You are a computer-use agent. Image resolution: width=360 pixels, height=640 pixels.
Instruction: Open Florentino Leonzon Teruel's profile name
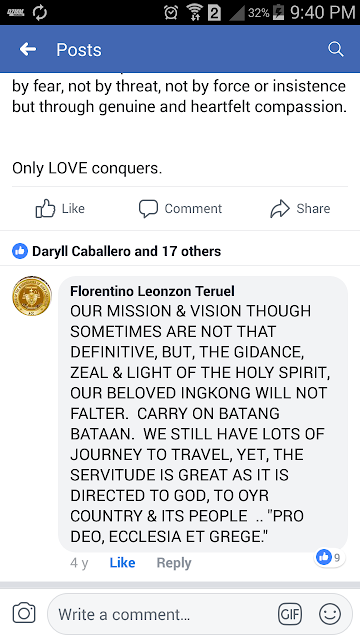click(152, 291)
